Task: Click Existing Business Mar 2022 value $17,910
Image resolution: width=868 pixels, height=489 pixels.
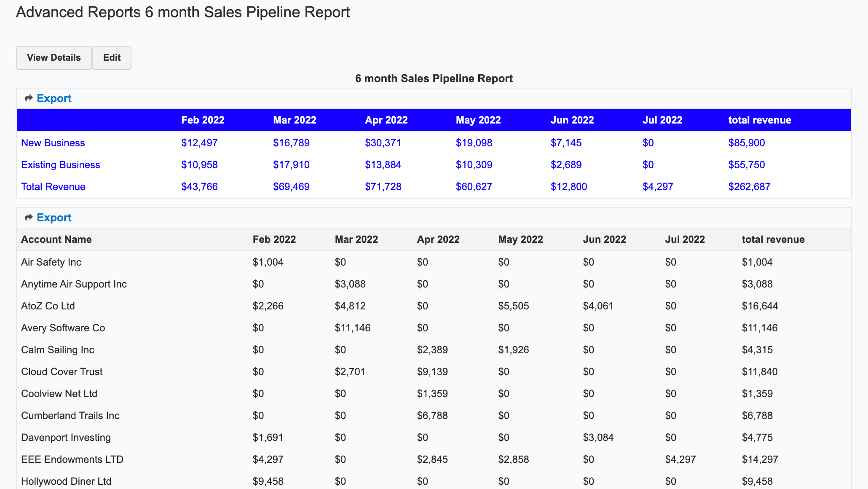Action: [x=291, y=165]
